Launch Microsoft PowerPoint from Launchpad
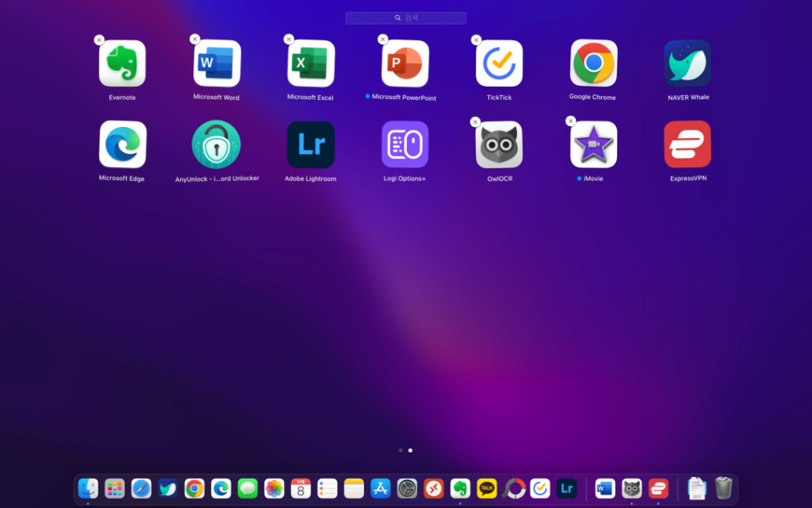Image resolution: width=812 pixels, height=508 pixels. coord(405,63)
